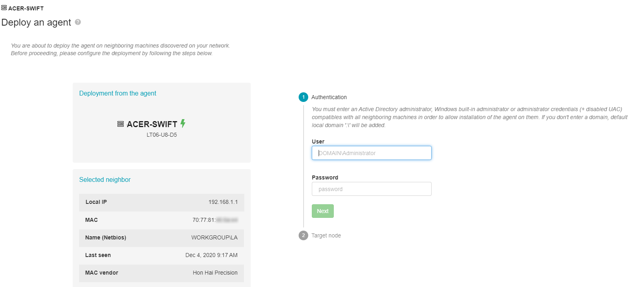644x287 pixels.
Task: Click the Last seen timestamp entry
Action: point(212,255)
